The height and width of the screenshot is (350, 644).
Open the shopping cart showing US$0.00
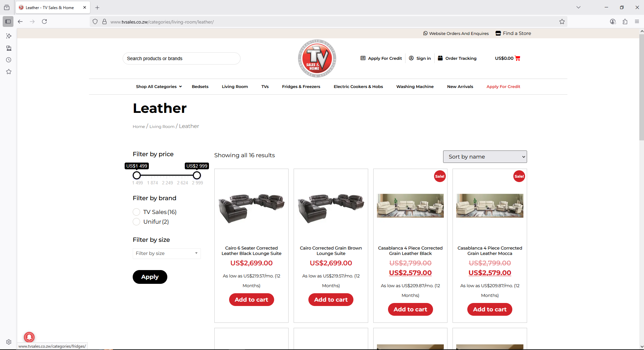click(507, 58)
